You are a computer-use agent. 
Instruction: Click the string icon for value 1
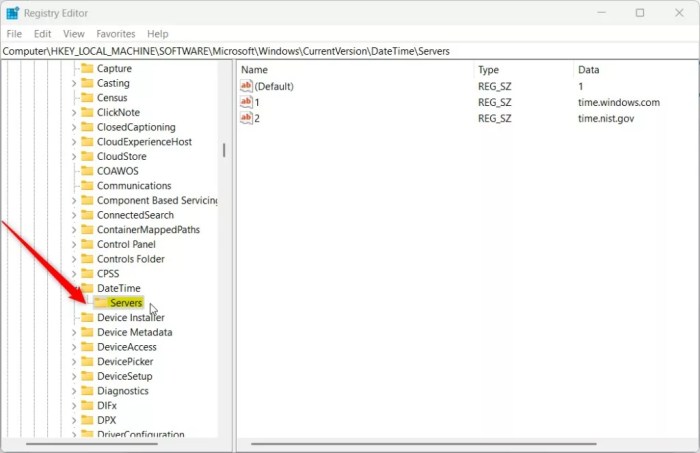point(246,102)
